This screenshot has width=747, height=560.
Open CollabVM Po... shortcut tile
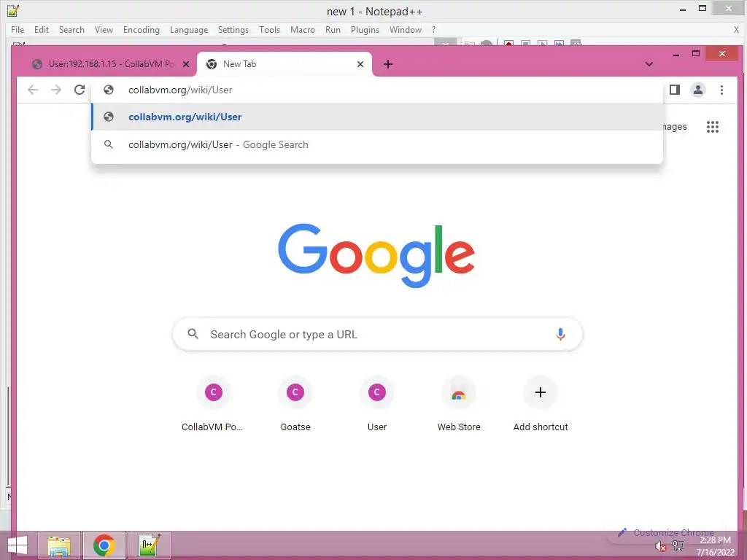click(x=213, y=404)
